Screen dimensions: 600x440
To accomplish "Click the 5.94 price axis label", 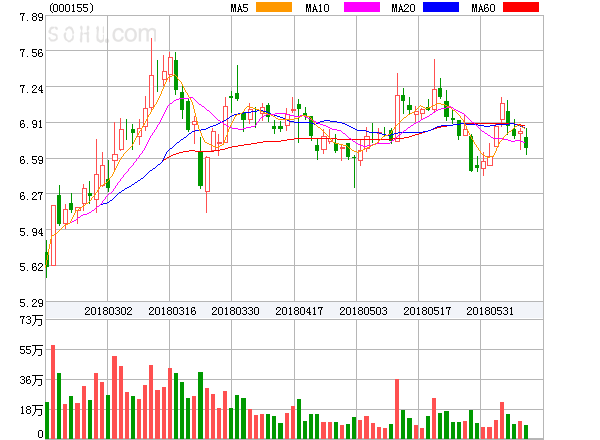I will [31, 232].
